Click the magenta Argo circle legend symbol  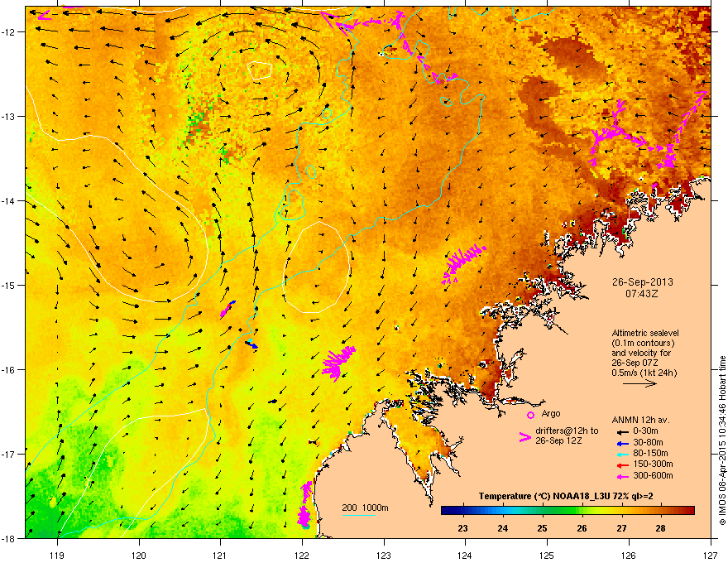[530, 415]
